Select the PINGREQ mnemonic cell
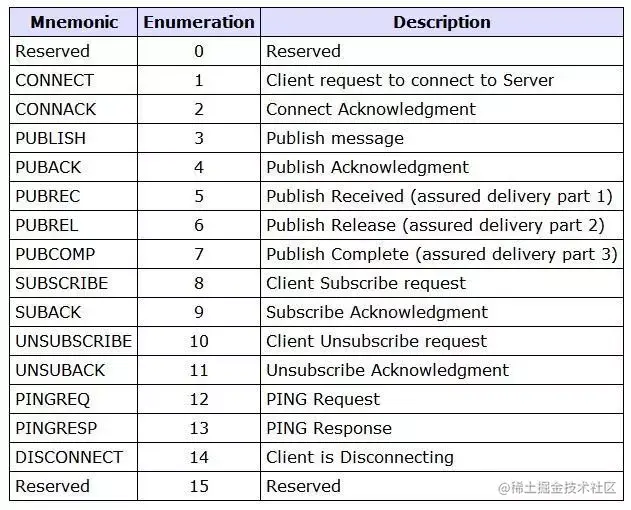Viewport: 631px width, 510px height. [x=52, y=399]
